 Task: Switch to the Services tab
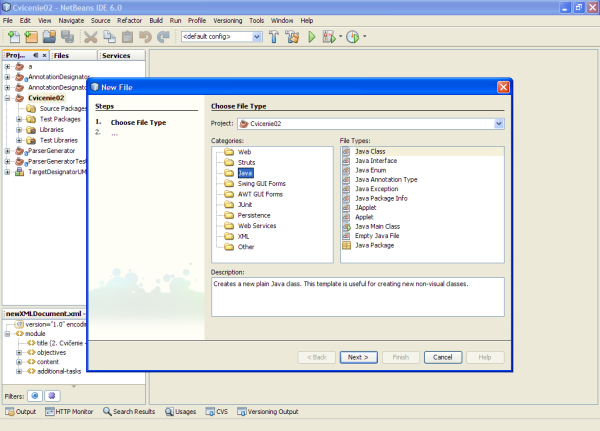[121, 56]
